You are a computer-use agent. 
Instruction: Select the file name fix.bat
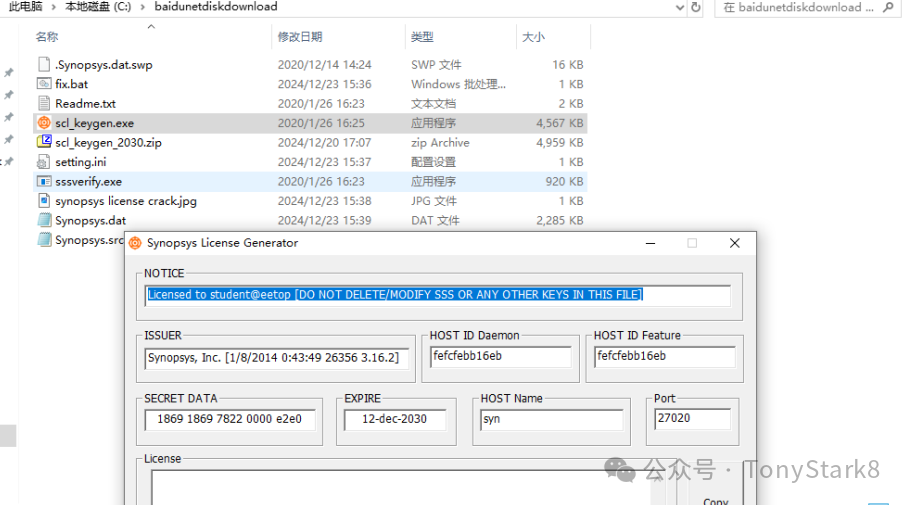tap(71, 84)
